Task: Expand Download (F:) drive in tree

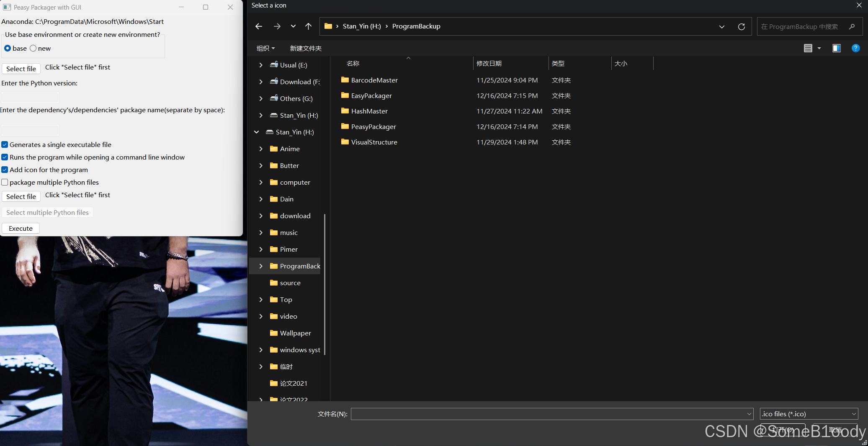Action: click(261, 82)
